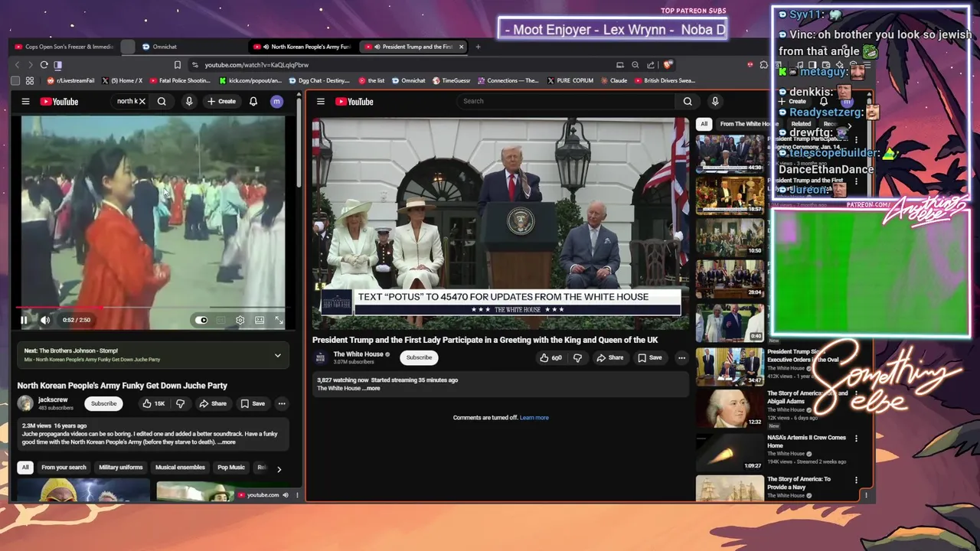980x551 pixels.
Task: Share the White House live stream
Action: pyautogui.click(x=610, y=357)
